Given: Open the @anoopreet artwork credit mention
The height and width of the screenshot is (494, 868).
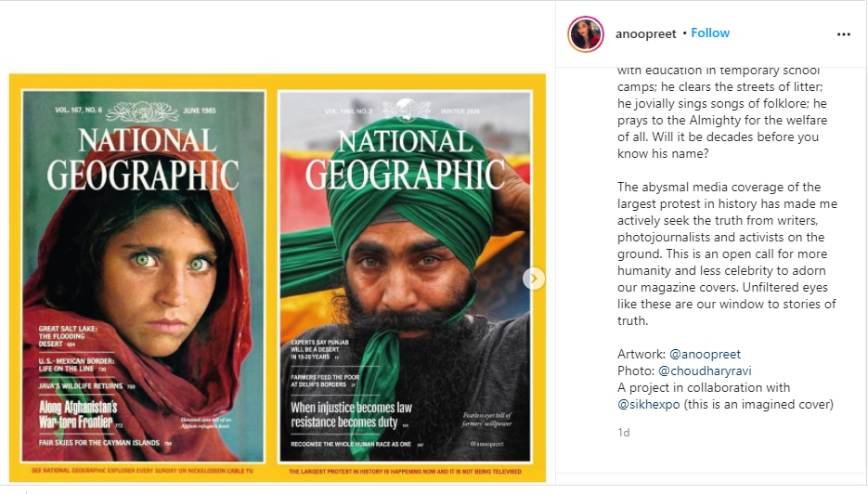Looking at the screenshot, I should 705,354.
